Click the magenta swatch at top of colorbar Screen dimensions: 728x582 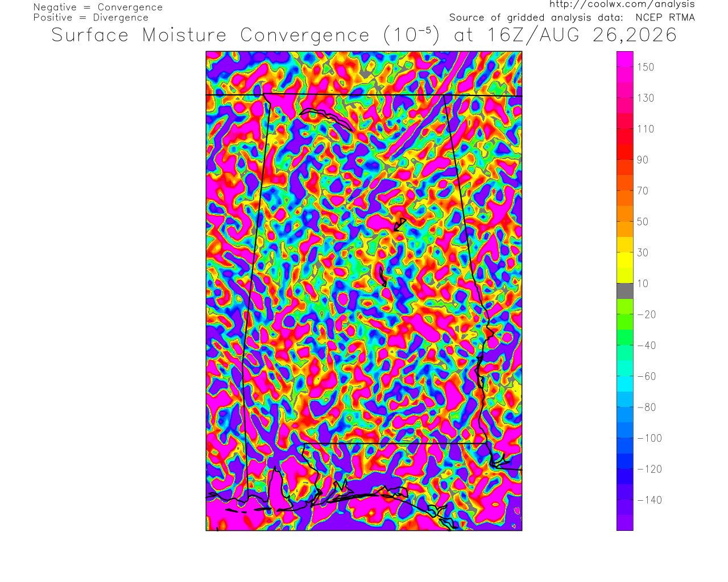click(x=624, y=59)
